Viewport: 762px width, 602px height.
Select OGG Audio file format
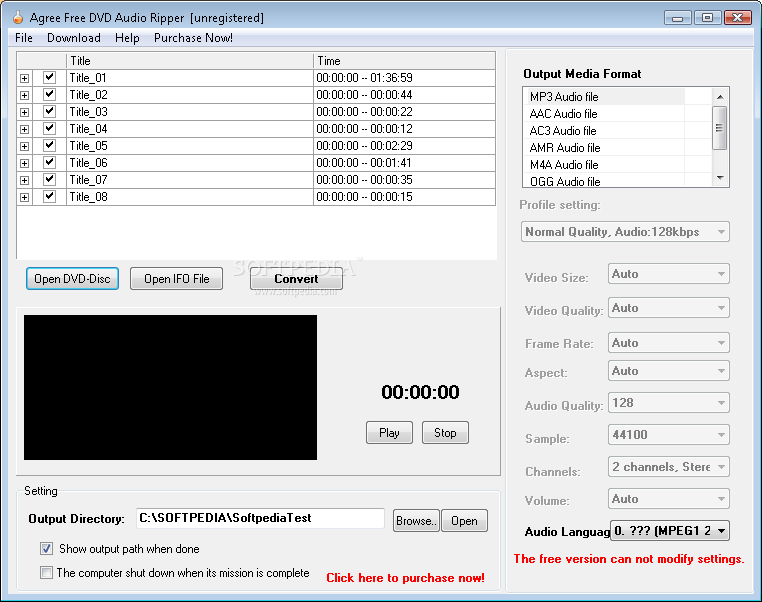point(565,181)
